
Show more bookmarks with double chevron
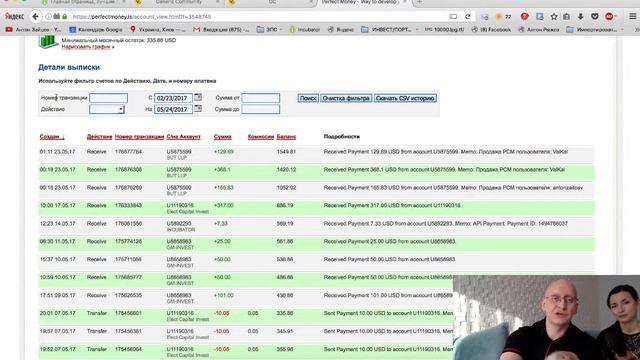636,29
